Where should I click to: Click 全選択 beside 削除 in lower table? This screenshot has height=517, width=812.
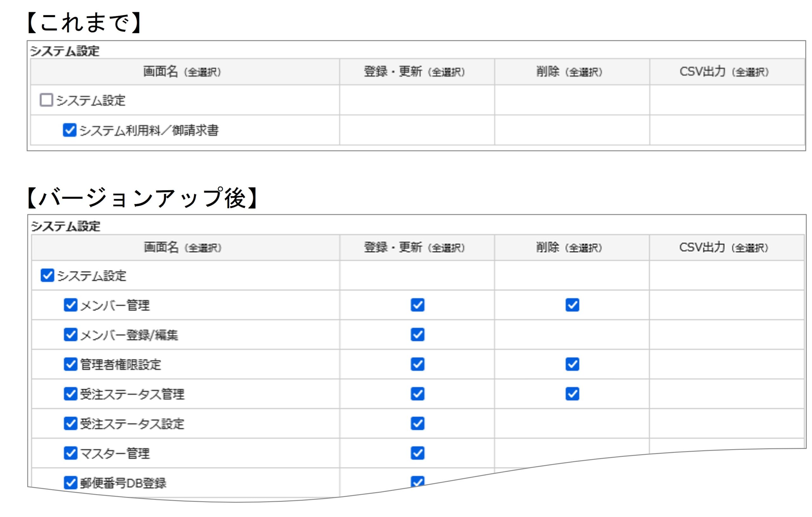(584, 249)
